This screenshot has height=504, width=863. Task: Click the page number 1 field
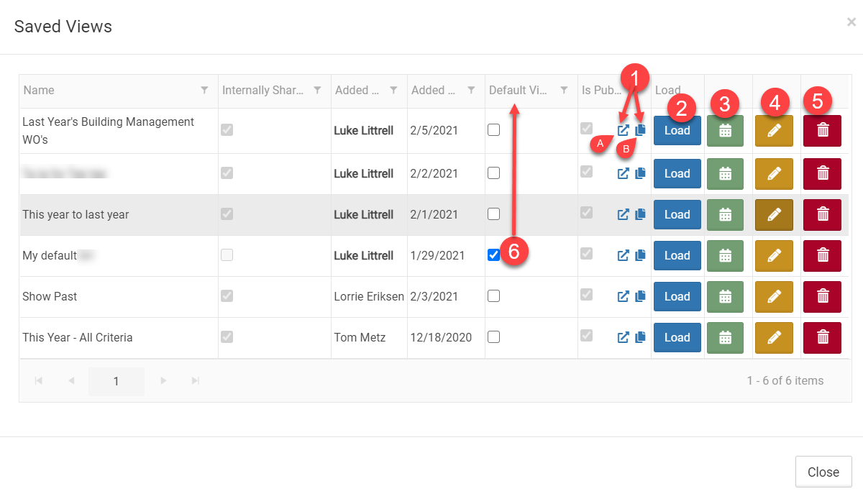116,381
